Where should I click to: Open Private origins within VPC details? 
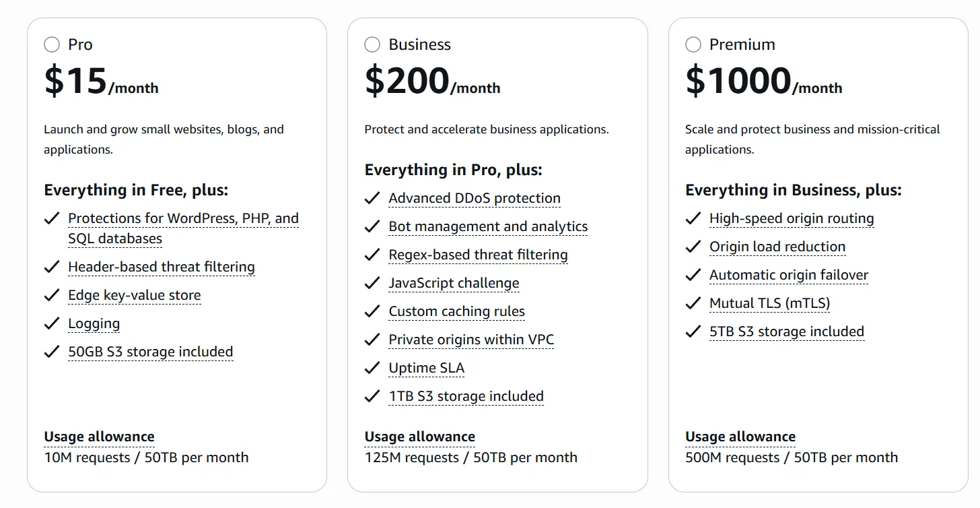(x=470, y=340)
